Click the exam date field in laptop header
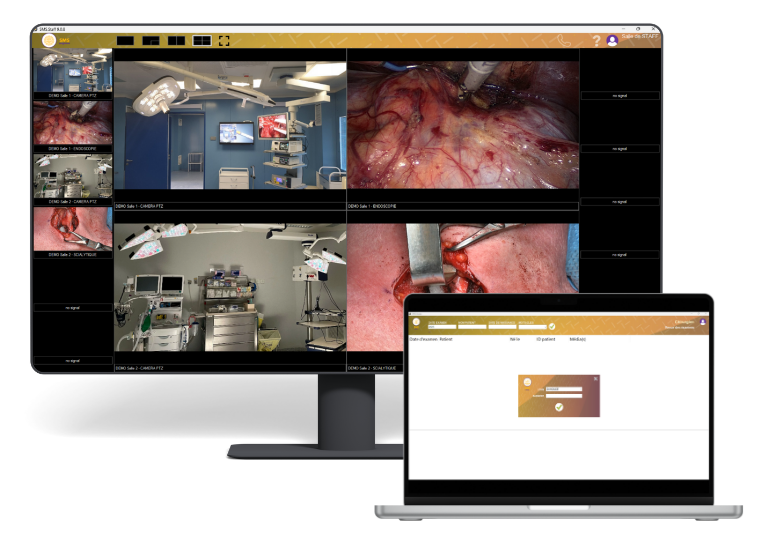This screenshot has width=766, height=541. pos(442,326)
